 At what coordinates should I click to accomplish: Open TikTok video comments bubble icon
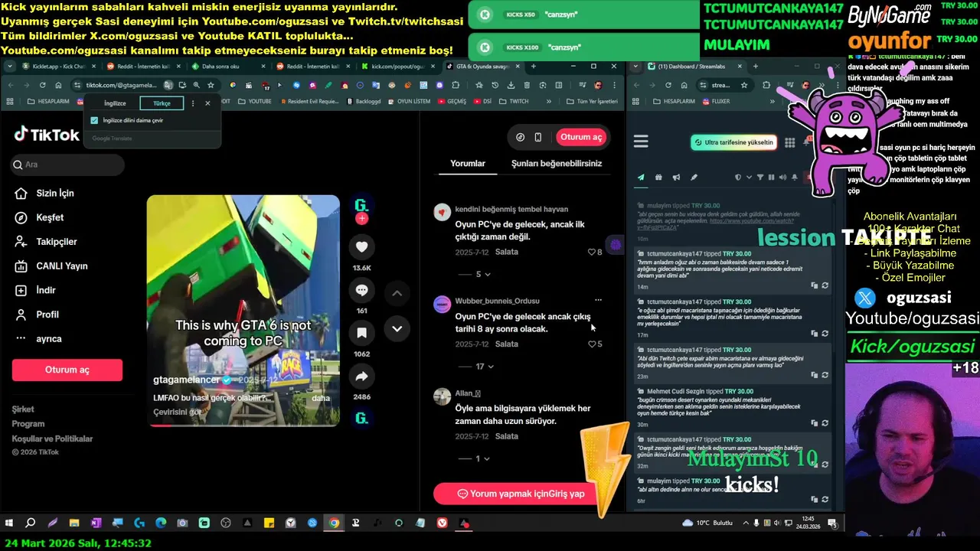[361, 290]
